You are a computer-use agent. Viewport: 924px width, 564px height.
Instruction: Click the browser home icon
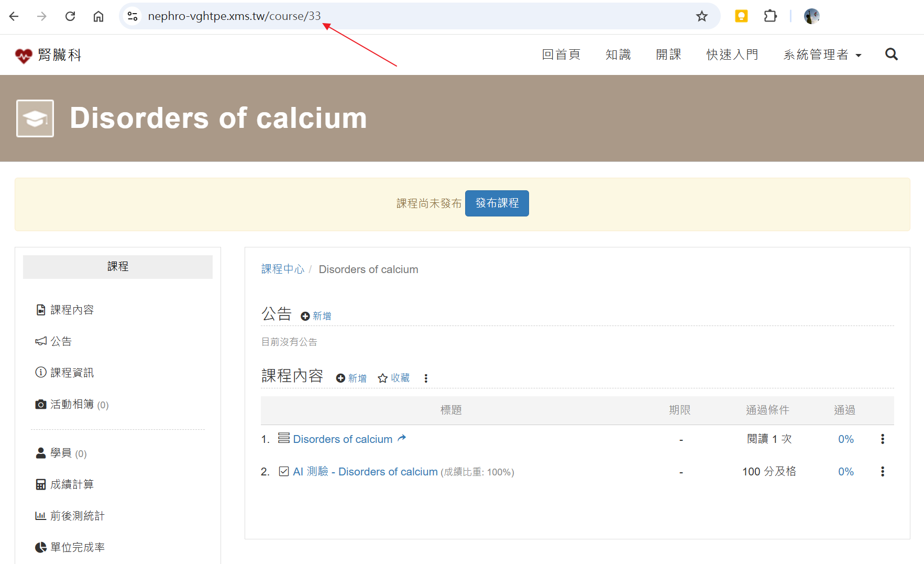98,16
